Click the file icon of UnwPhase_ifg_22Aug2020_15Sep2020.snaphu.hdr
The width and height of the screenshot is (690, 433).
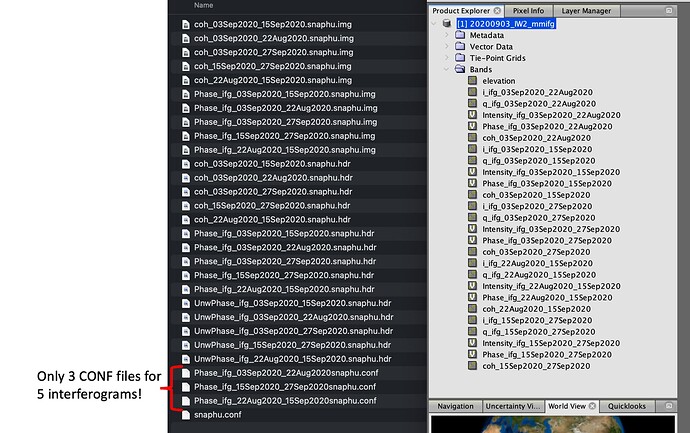point(186,359)
